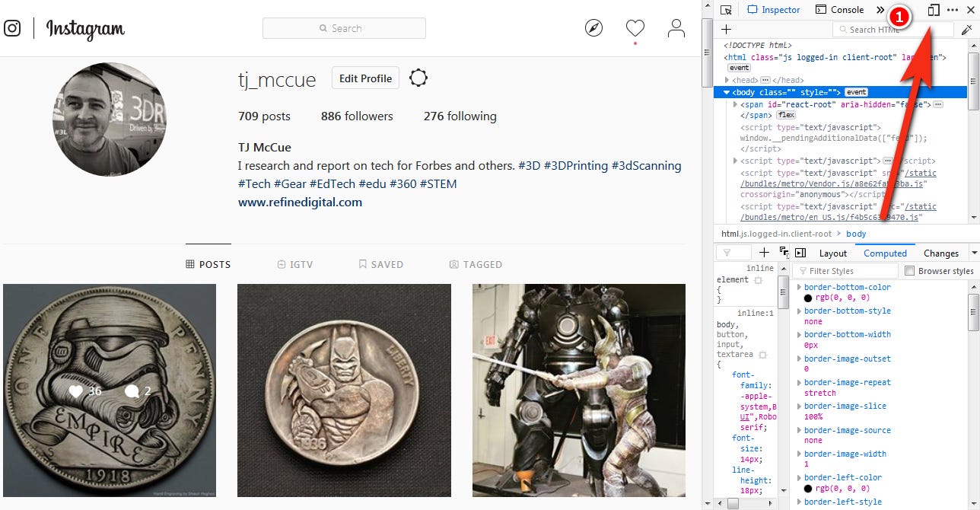Expand the head element node
980x510 pixels.
click(x=727, y=80)
